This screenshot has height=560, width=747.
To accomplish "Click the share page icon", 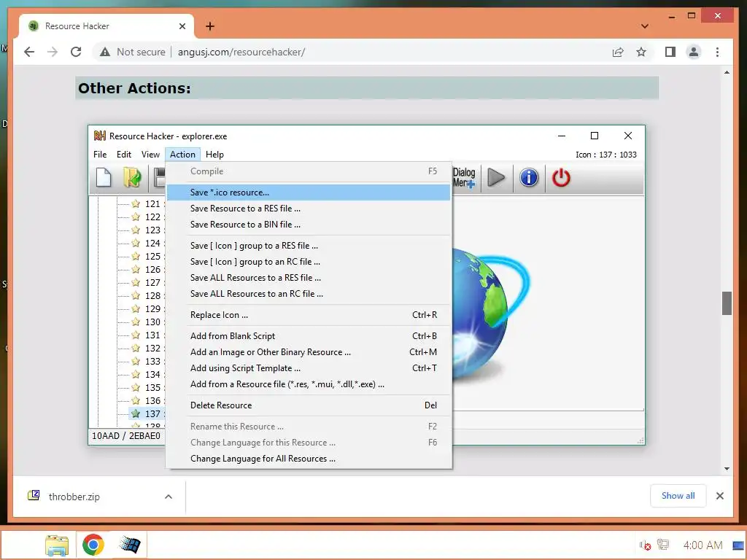I will click(618, 52).
